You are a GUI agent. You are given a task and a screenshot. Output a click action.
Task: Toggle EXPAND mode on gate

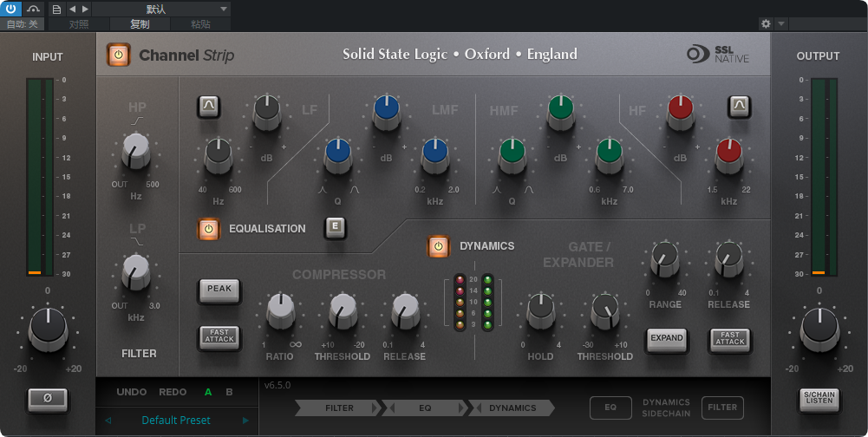tap(667, 339)
